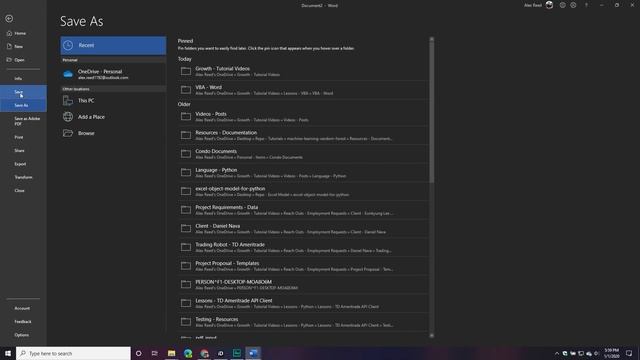Click the Help question mark icon
Screen dimensions: 640x360
pos(587,5)
